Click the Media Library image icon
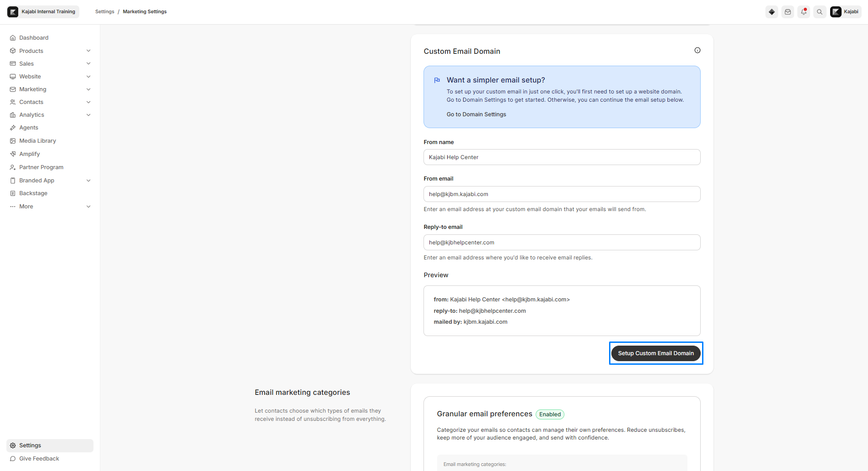The height and width of the screenshot is (471, 868). (13, 141)
